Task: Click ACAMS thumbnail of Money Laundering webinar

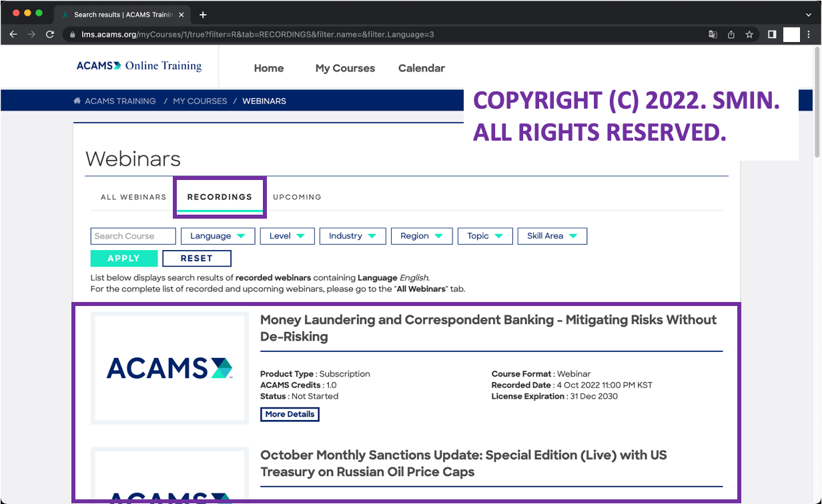Action: pyautogui.click(x=169, y=368)
